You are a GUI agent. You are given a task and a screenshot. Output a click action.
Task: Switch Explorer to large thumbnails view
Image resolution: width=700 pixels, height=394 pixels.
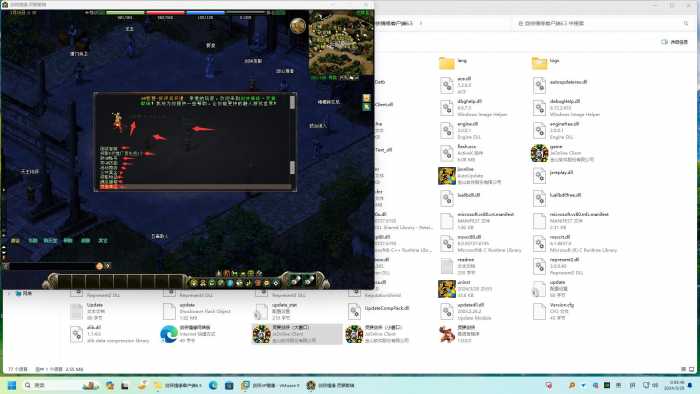click(692, 369)
